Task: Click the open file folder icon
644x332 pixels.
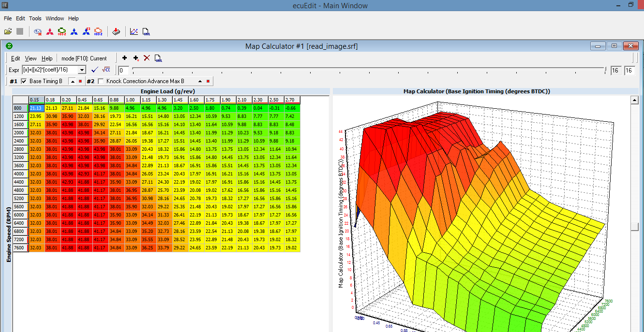Action: (x=8, y=32)
